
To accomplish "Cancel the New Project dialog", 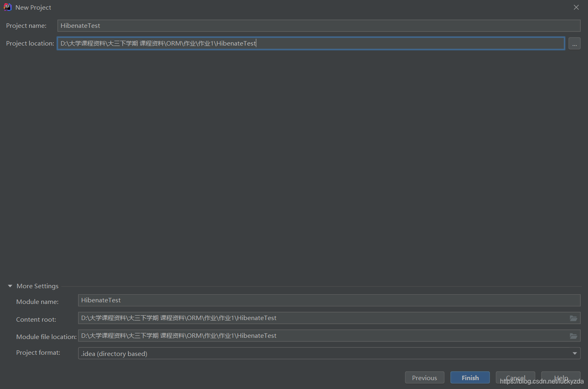I will (x=515, y=378).
